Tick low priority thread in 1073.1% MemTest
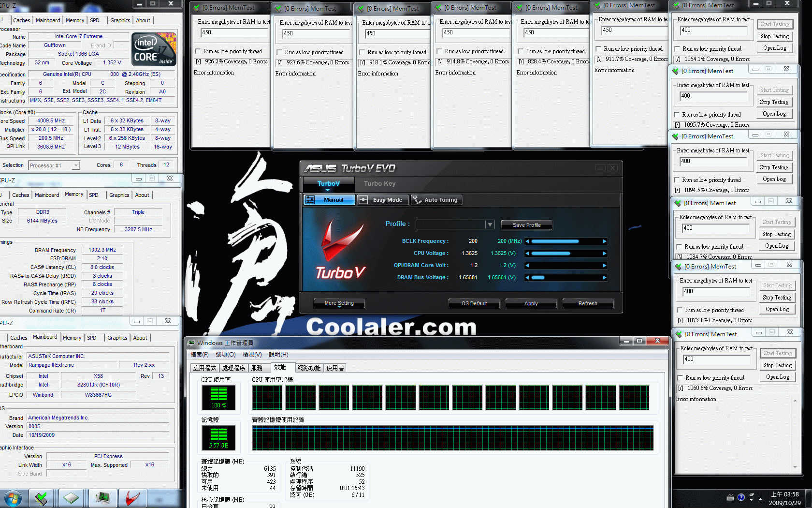812x508 pixels. tap(680, 310)
